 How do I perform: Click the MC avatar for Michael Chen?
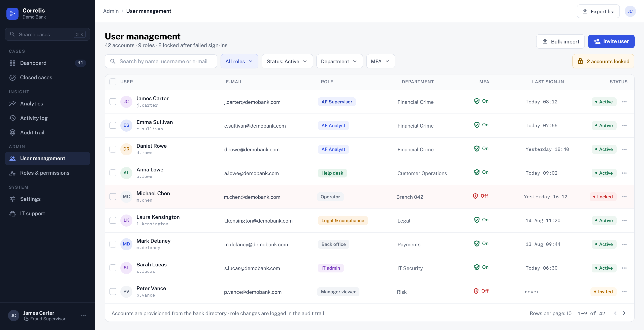126,197
